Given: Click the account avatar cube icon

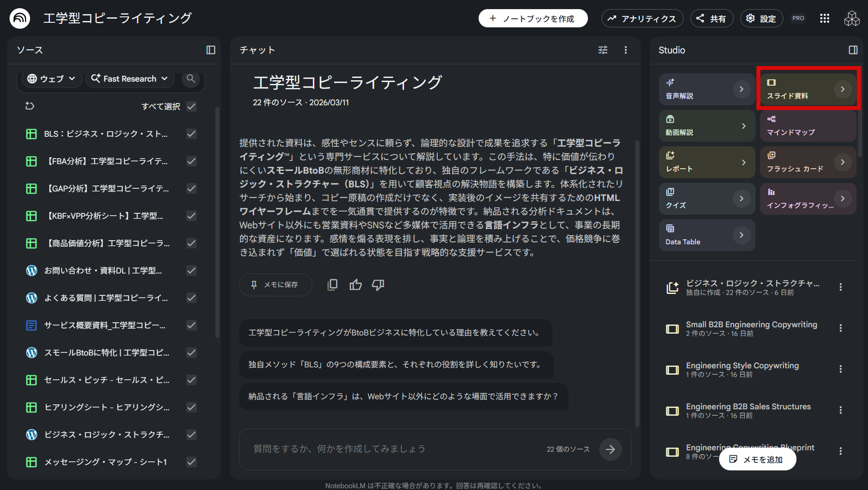Looking at the screenshot, I should 852,18.
